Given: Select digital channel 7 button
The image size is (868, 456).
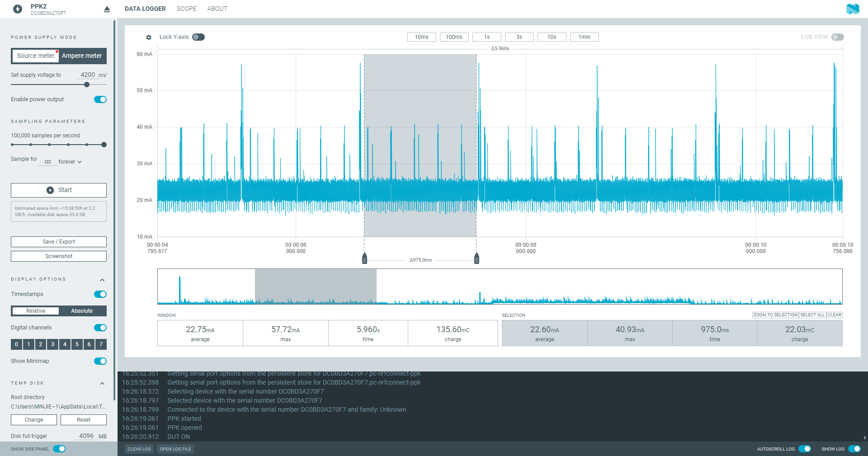Looking at the screenshot, I should [x=101, y=344].
